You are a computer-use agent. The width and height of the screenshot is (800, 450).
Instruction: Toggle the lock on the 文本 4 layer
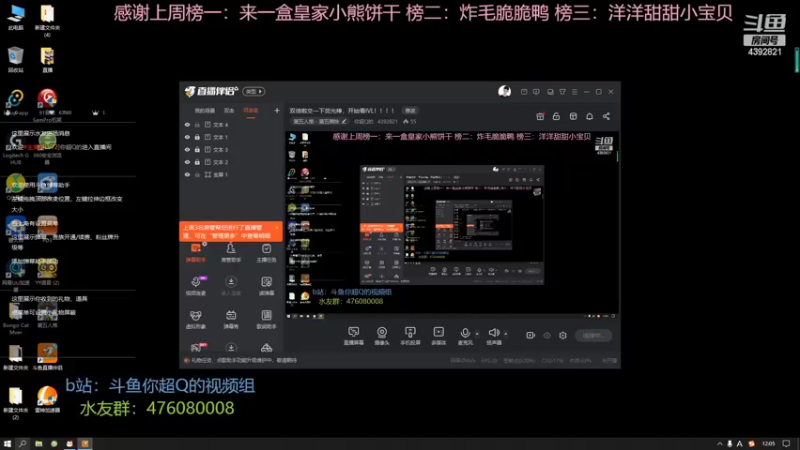coord(197,124)
